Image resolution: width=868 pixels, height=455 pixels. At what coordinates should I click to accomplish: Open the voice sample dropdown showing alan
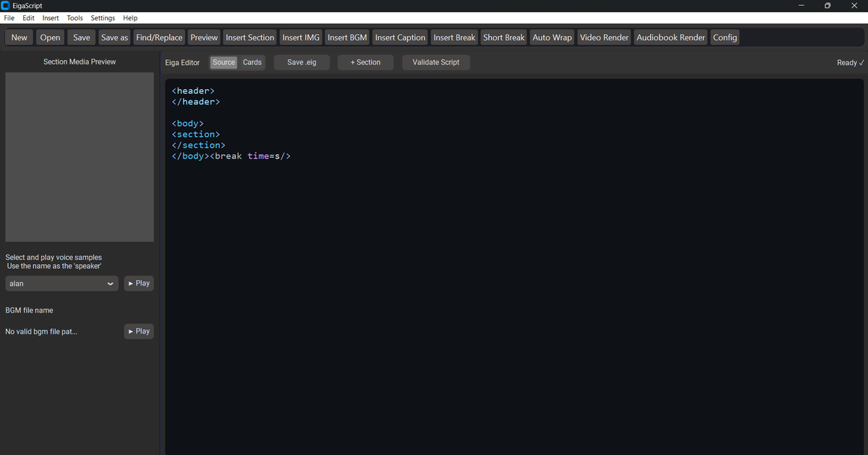click(x=61, y=284)
